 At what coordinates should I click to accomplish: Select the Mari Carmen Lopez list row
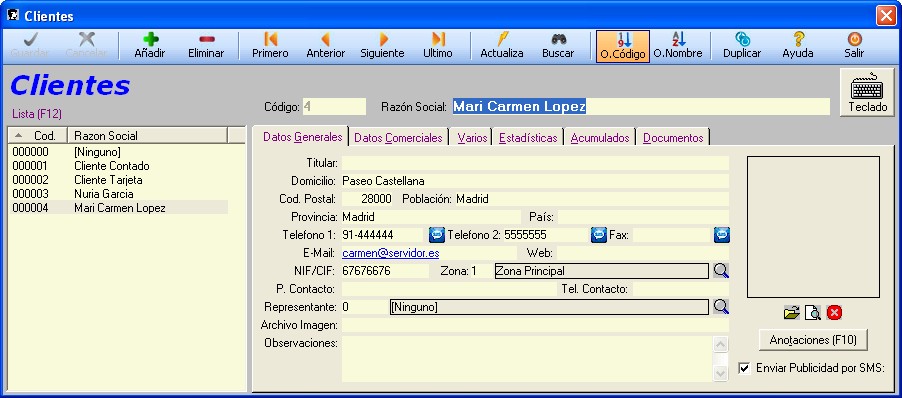119,208
